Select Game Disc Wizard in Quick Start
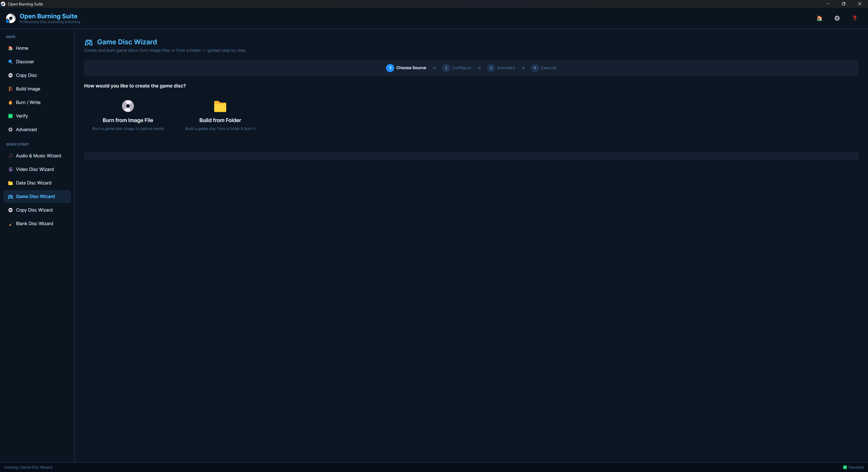This screenshot has height=472, width=868. [x=37, y=197]
